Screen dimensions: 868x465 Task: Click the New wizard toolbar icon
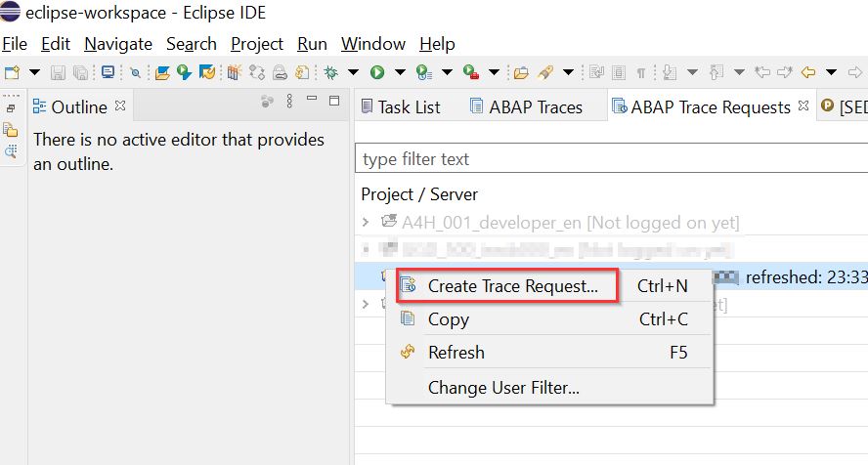tap(12, 72)
